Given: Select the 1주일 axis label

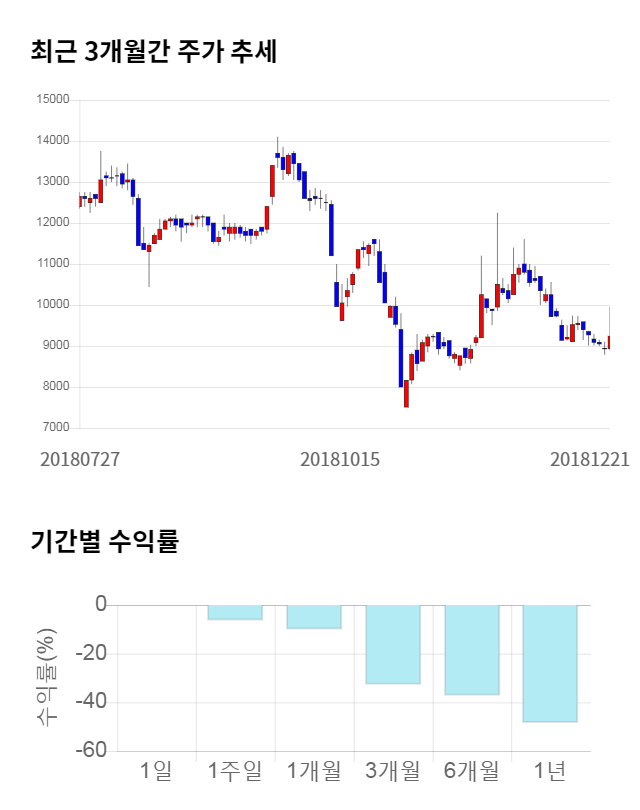Looking at the screenshot, I should (235, 771).
